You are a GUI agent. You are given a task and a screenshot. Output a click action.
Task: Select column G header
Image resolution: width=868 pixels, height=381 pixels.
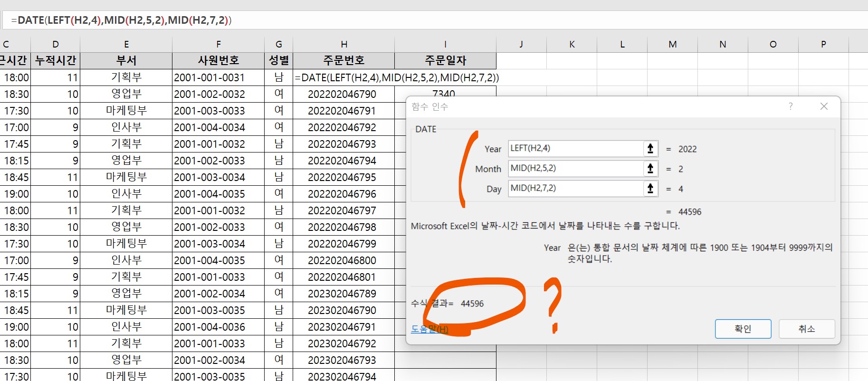click(x=279, y=44)
